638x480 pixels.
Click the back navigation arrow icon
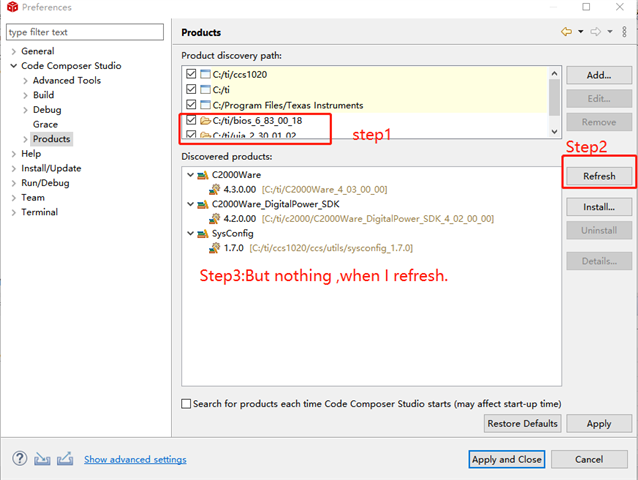click(x=567, y=32)
